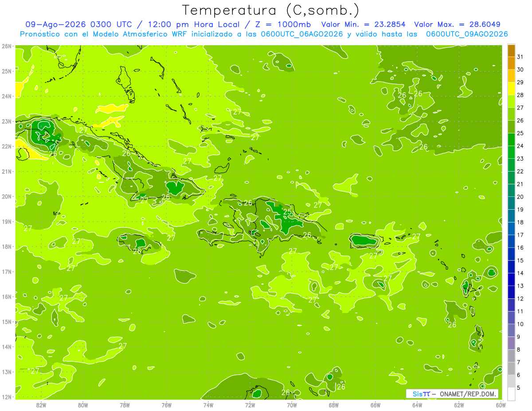
Task: Click the '78W' longitude axis label
Action: click(125, 404)
